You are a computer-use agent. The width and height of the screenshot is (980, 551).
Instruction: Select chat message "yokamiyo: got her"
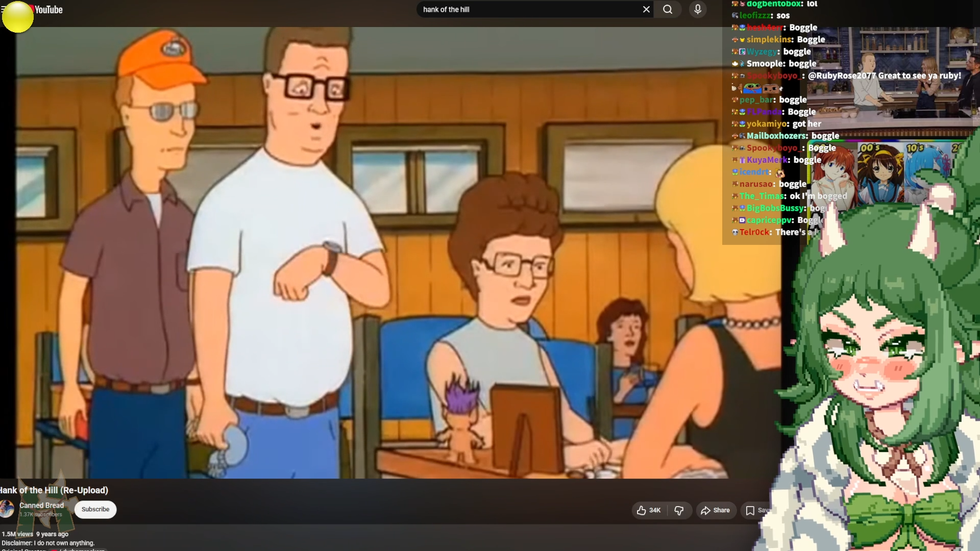pos(777,123)
